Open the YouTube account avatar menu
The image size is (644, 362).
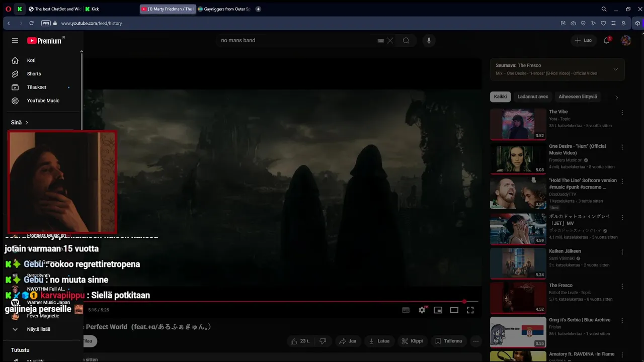[x=626, y=41]
